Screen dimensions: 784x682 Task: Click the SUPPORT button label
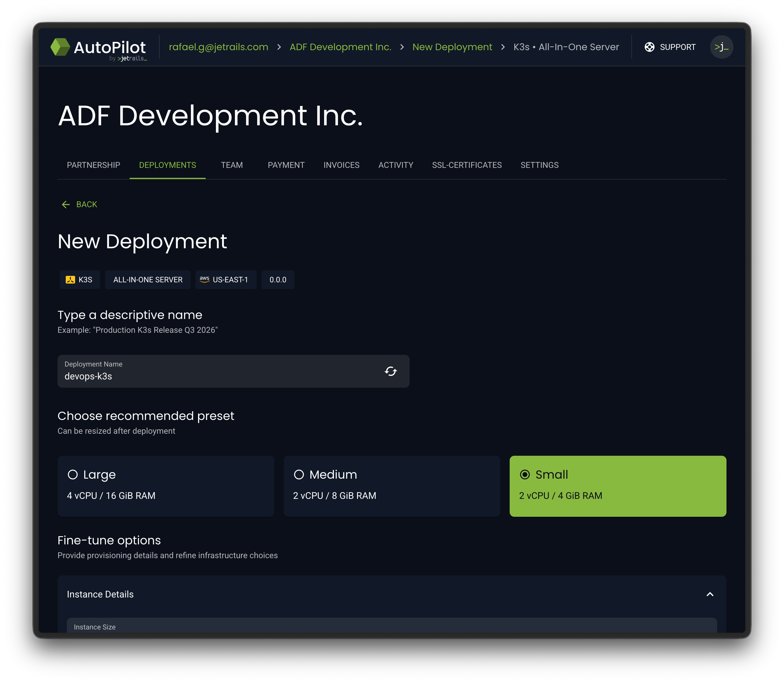coord(677,47)
